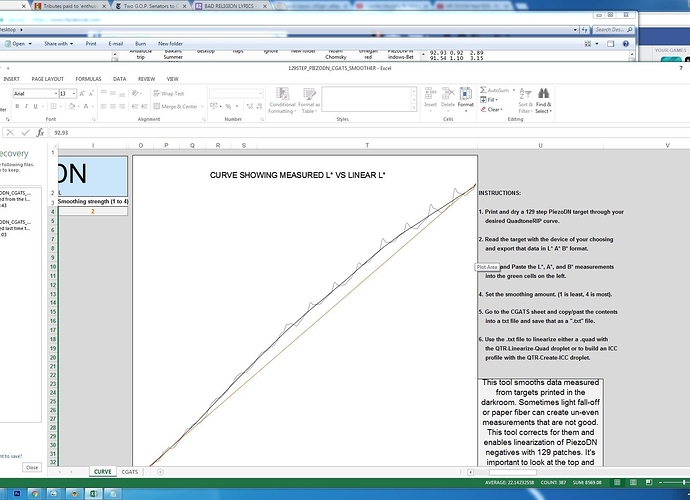Click the Decrease Decimal icon
Viewport: 690px width, 500px height.
tap(259, 107)
